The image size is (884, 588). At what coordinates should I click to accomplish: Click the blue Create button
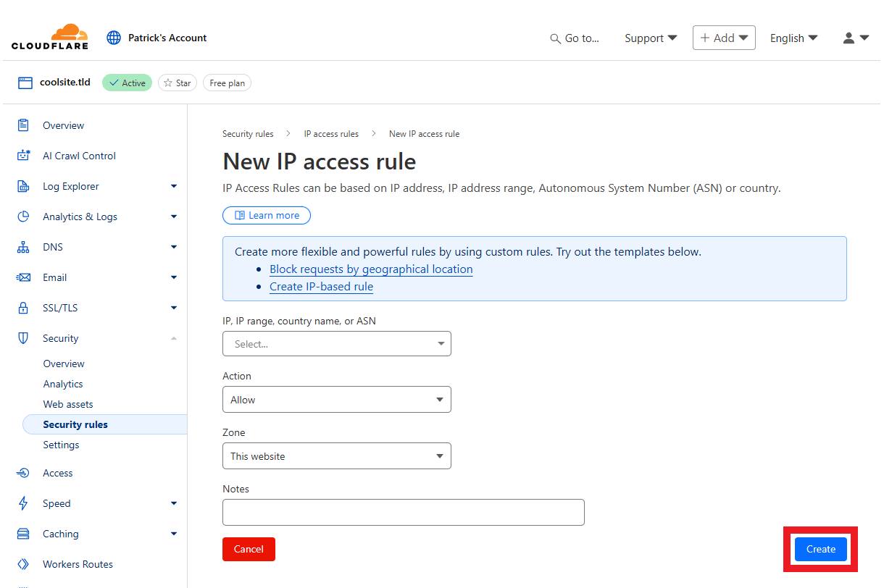coord(820,549)
